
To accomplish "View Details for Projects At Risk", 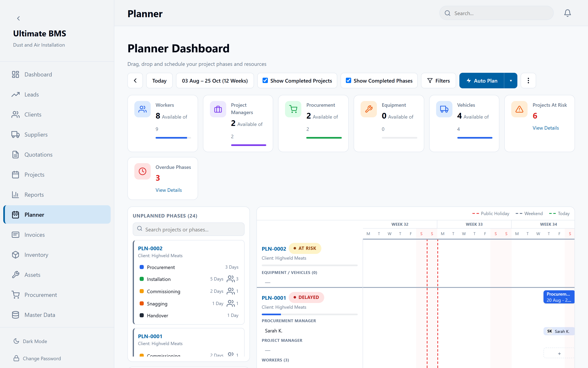I will (x=546, y=128).
